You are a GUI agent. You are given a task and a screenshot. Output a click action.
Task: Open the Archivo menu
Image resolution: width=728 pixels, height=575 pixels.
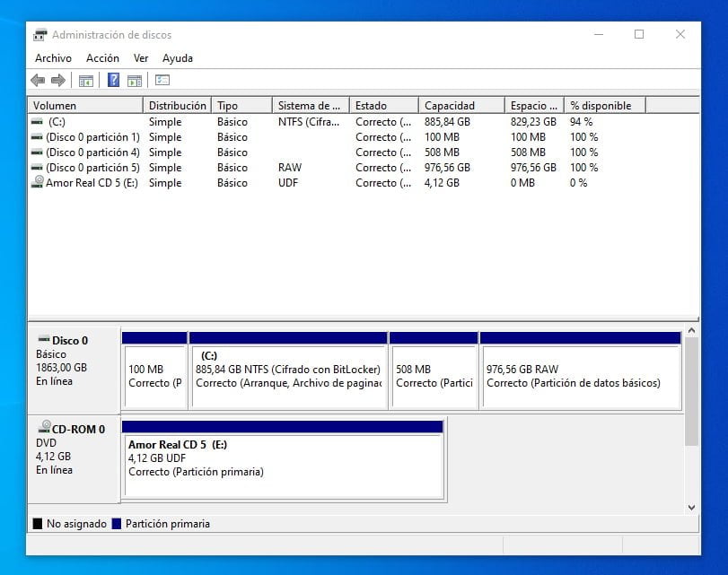53,58
